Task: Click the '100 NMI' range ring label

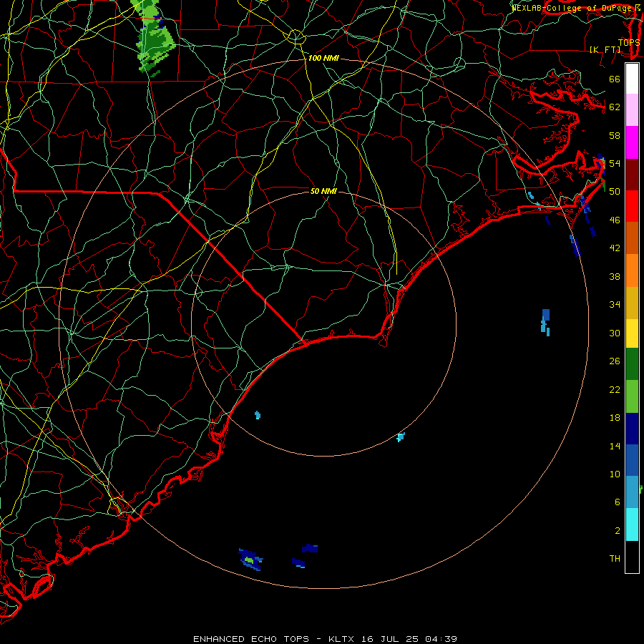Action: coord(323,59)
